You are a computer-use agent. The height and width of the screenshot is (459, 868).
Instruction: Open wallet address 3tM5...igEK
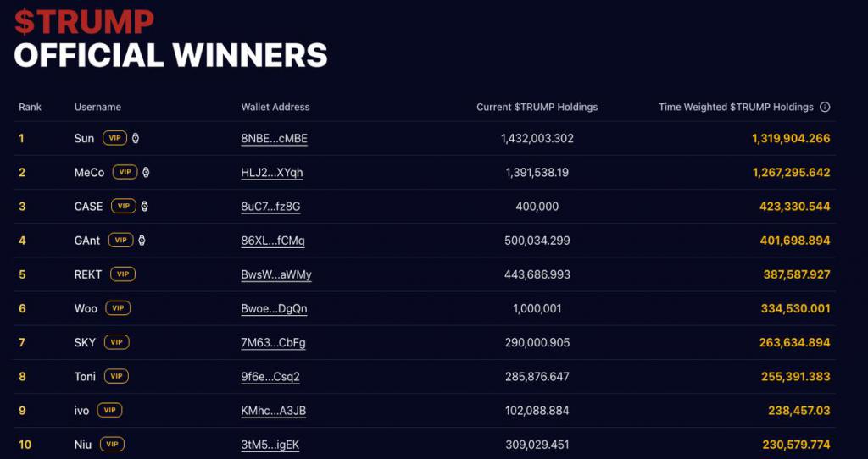[x=270, y=445]
